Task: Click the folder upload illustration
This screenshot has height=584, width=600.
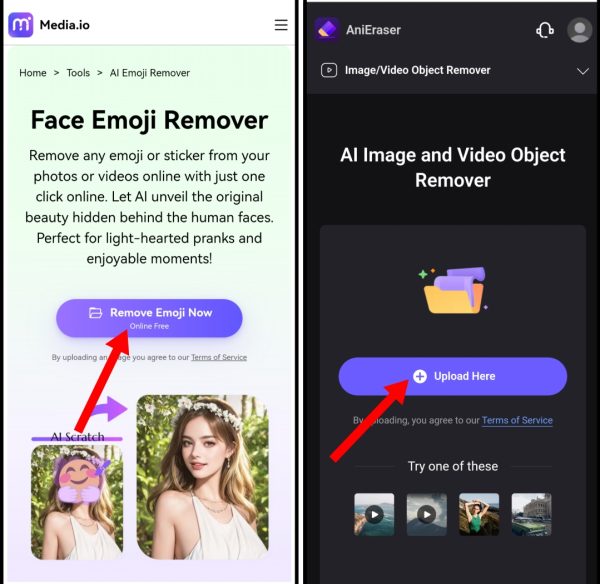Action: [x=453, y=290]
